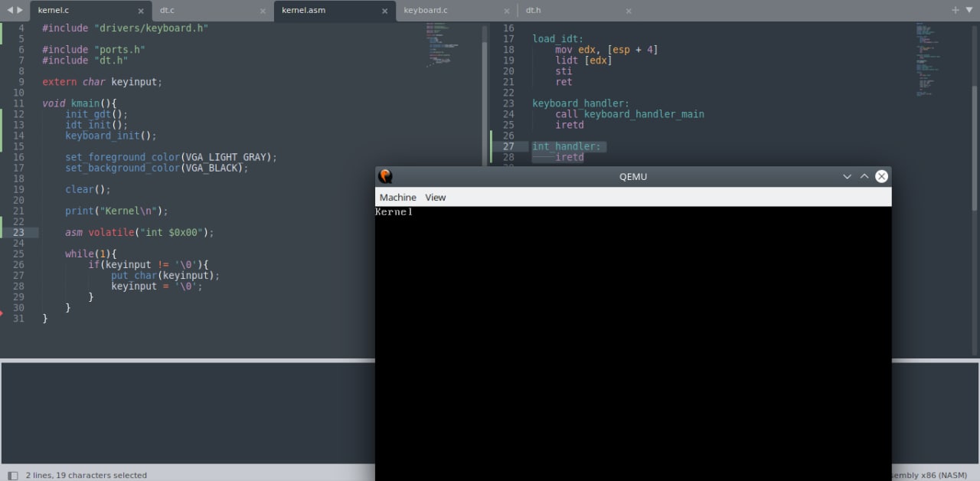Close the kernel.c tab

coord(140,11)
